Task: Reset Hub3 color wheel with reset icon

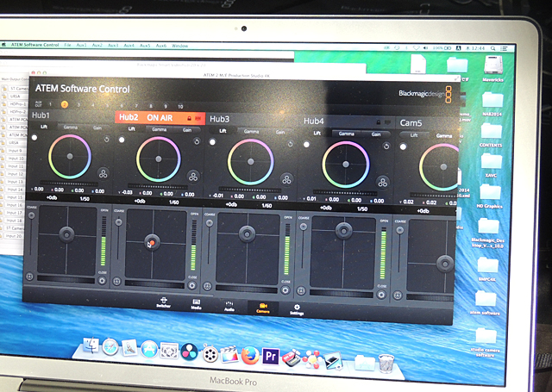Action: click(x=290, y=144)
